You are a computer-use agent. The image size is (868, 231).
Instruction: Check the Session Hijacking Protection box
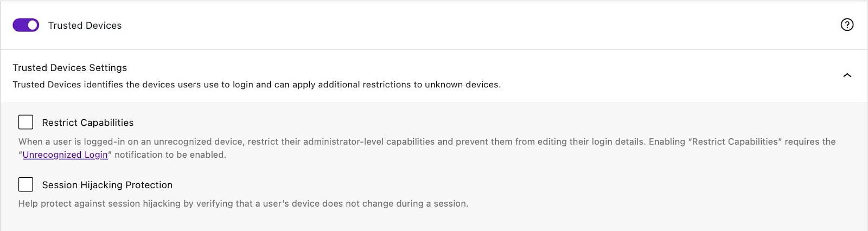tap(25, 184)
